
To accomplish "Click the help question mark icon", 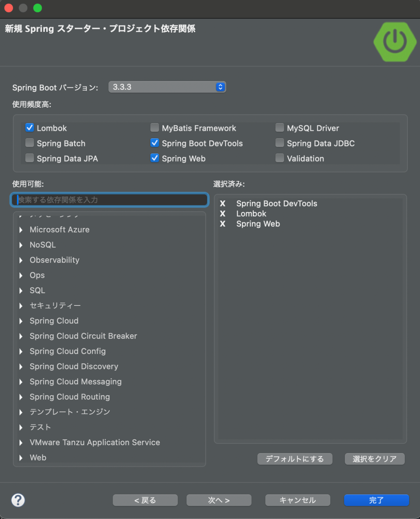I will [x=18, y=500].
